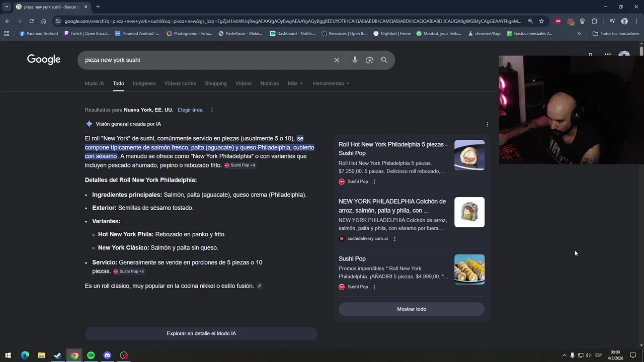This screenshot has height=362, width=644.
Task: Open Spotify from the taskbar
Action: point(91,355)
